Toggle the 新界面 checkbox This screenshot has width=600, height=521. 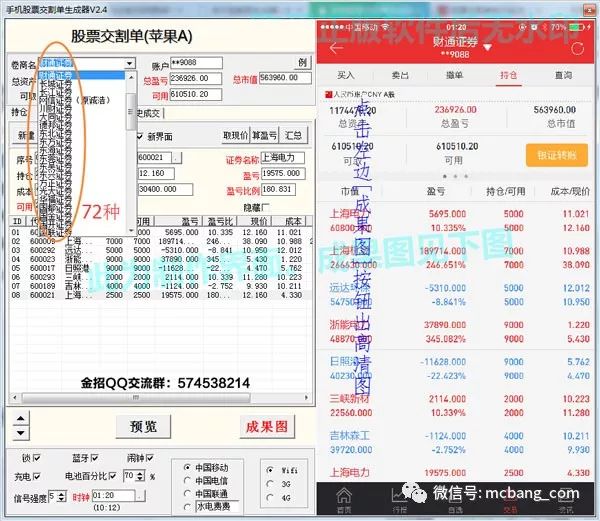pos(140,136)
